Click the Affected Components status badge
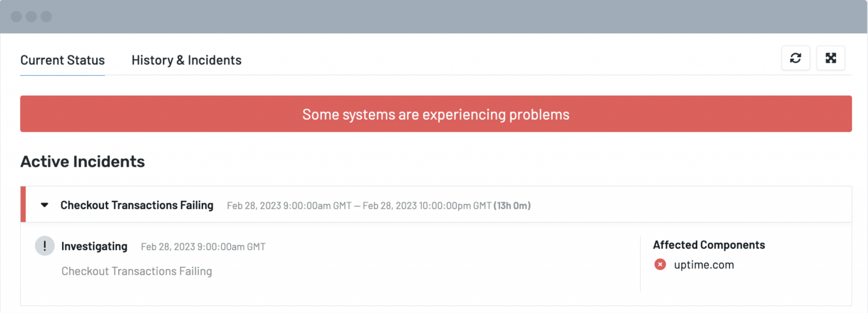Image resolution: width=868 pixels, height=313 pixels. coord(660,265)
